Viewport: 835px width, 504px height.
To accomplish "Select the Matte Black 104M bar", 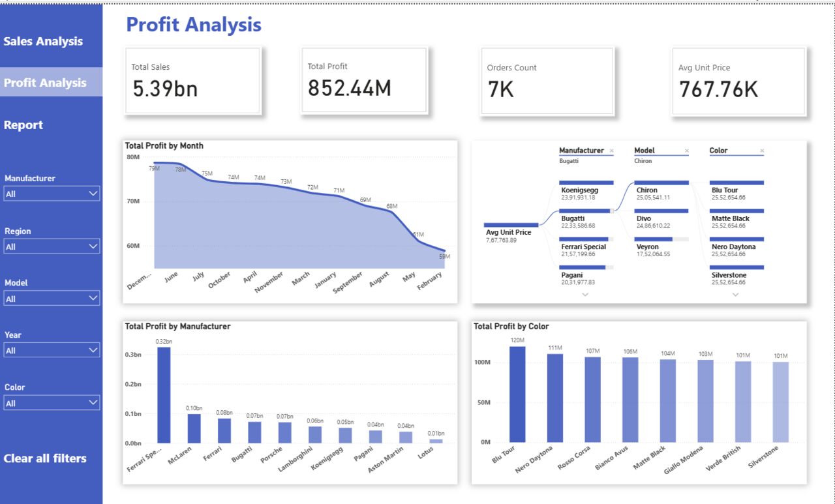I will tap(668, 401).
